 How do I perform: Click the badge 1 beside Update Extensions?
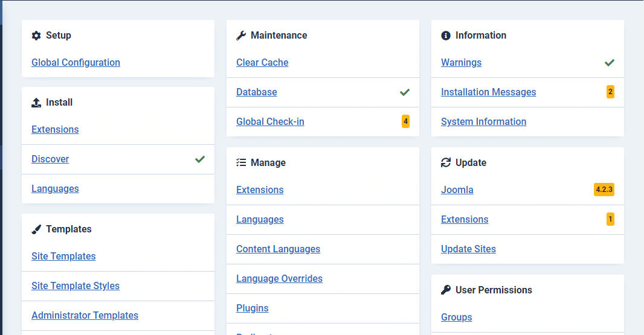[x=610, y=219]
